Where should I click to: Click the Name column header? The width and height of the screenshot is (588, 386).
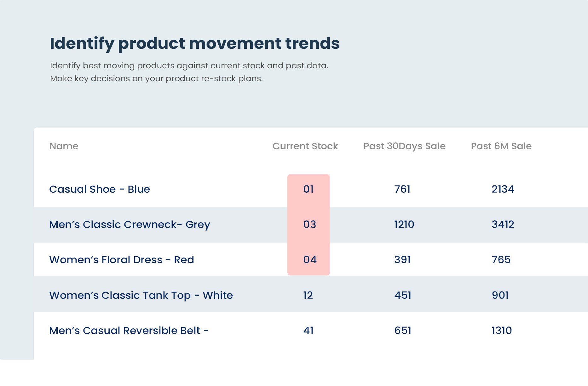pyautogui.click(x=64, y=146)
